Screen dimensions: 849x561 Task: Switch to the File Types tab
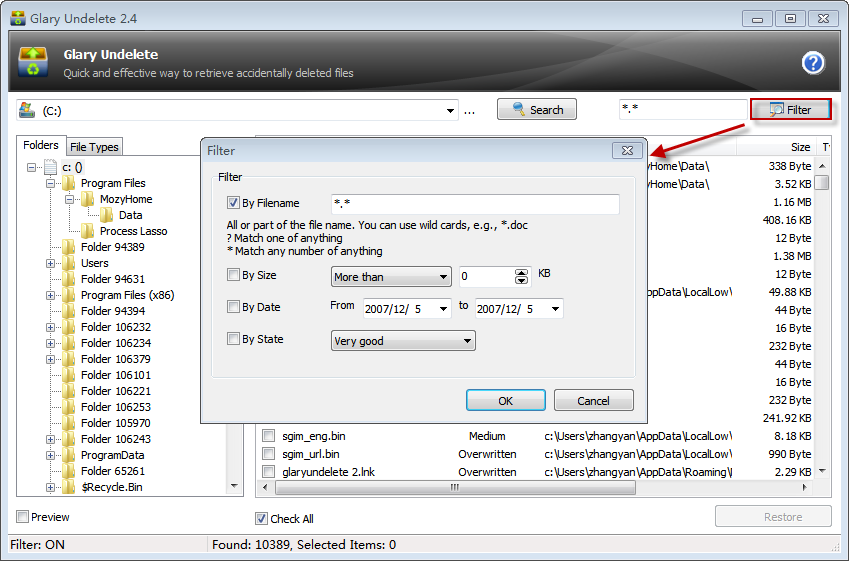pos(94,147)
